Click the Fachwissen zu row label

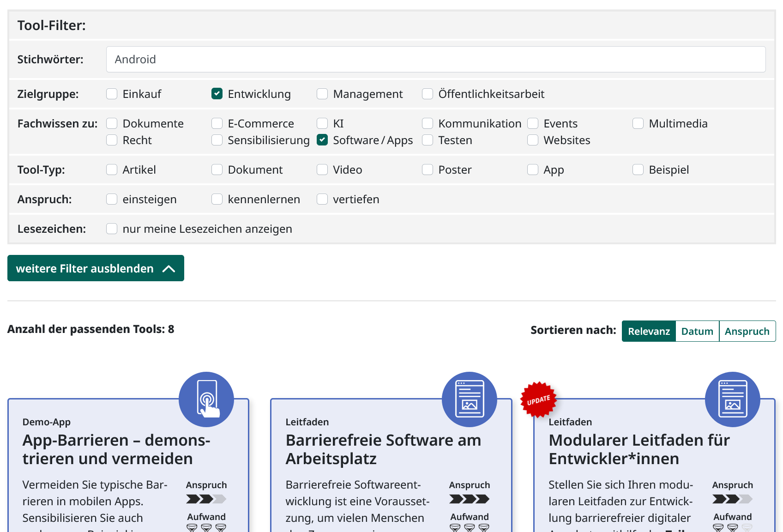tap(58, 124)
